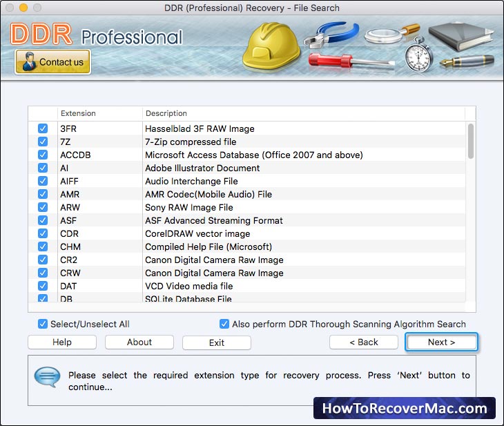This screenshot has width=504, height=426.
Task: Go back with the < Back button
Action: [364, 342]
